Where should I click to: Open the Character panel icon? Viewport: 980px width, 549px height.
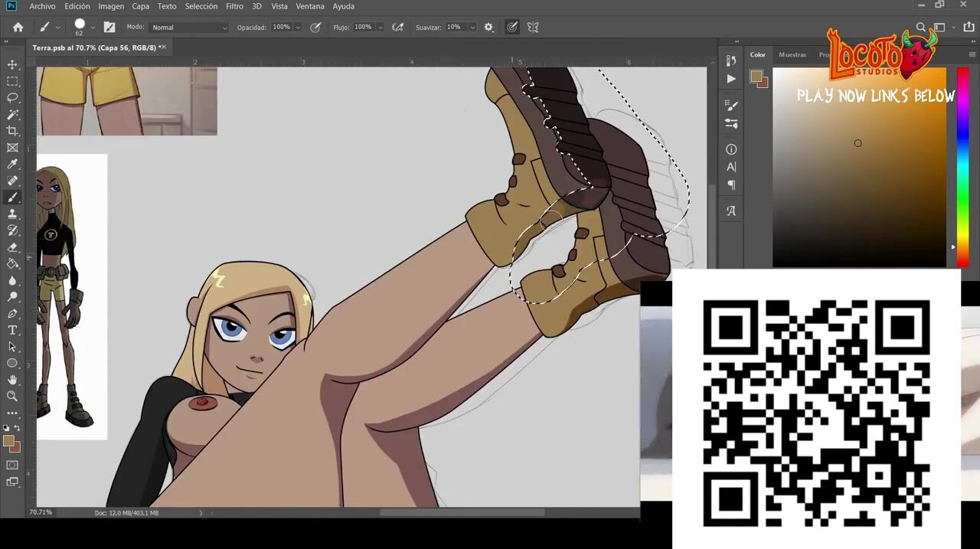click(x=731, y=167)
